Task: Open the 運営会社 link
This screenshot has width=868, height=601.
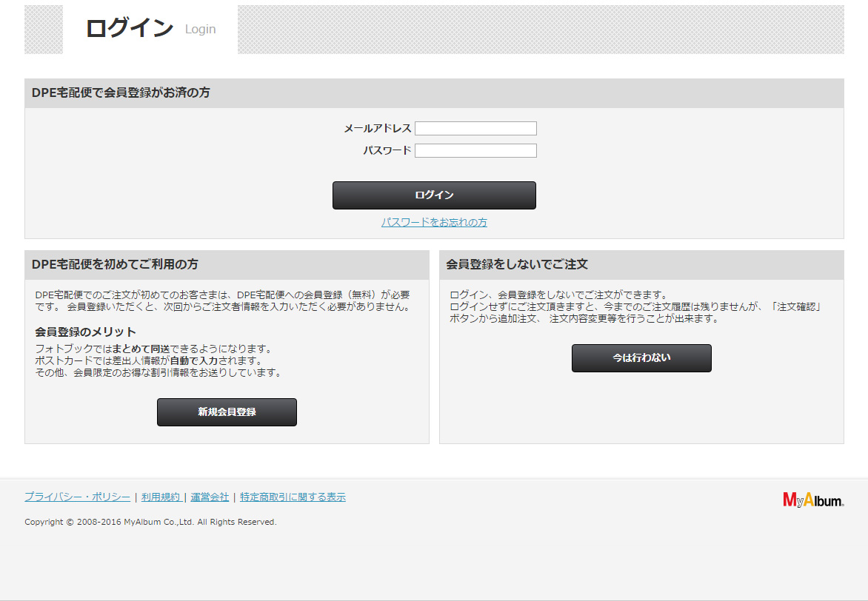Action: click(x=210, y=497)
